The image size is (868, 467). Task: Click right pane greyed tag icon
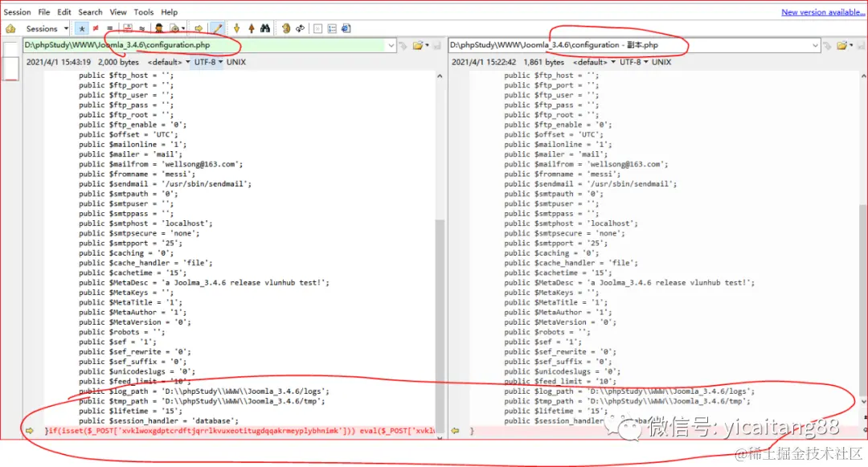click(827, 45)
